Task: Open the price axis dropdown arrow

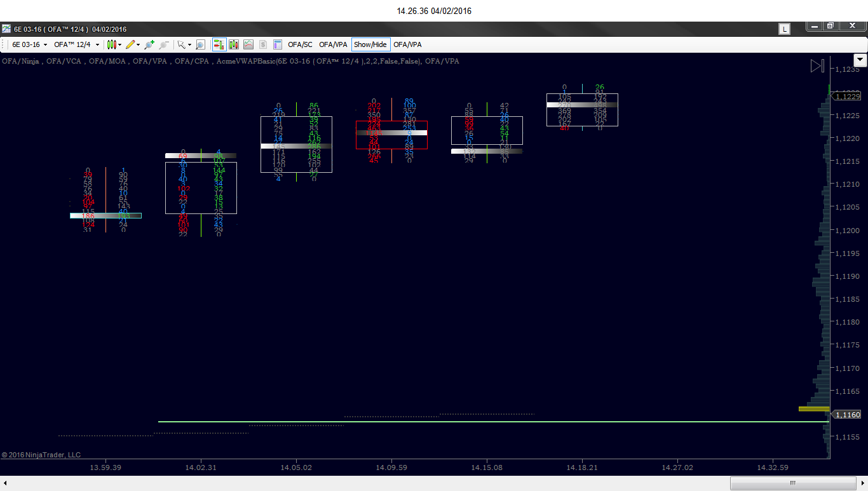Action: (860, 60)
